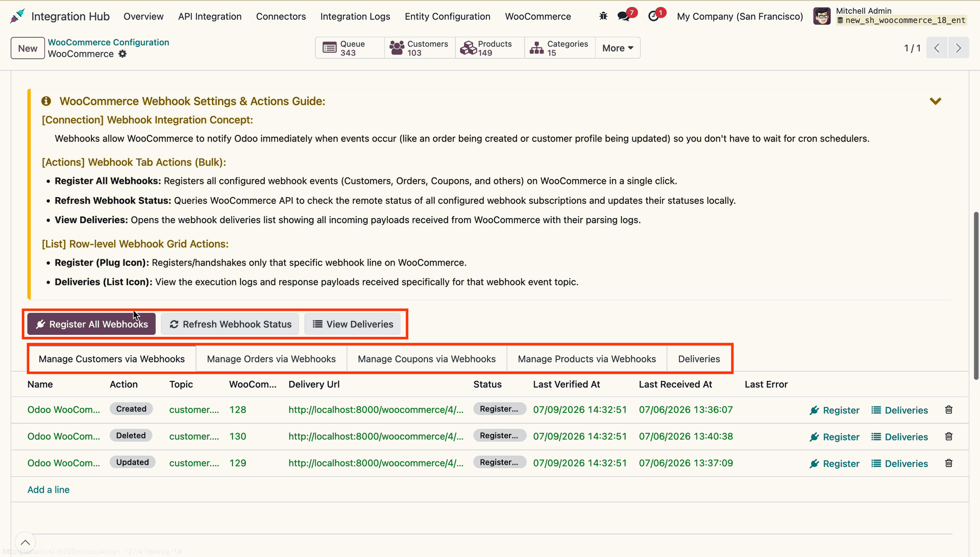Click the Deleted action badge
Screen dimensions: 980x557
131,435
